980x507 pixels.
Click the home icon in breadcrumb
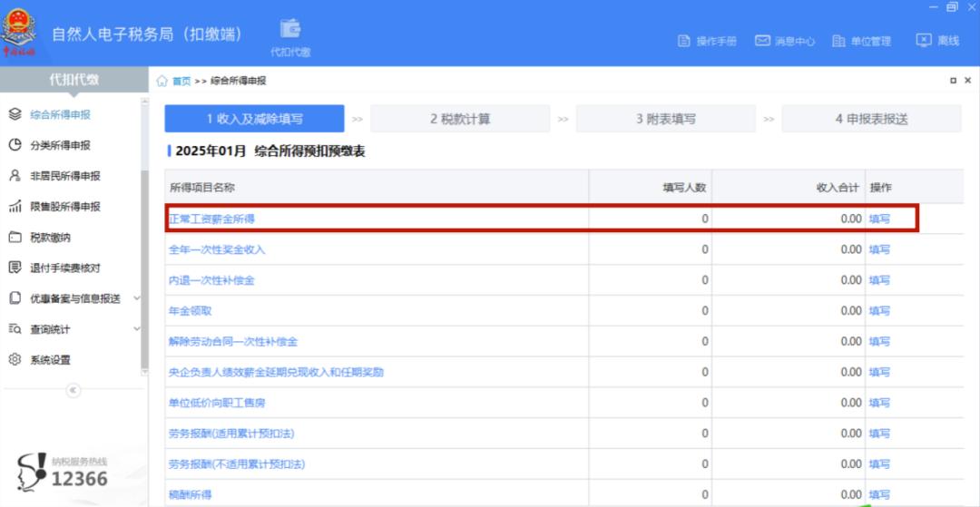click(162, 81)
